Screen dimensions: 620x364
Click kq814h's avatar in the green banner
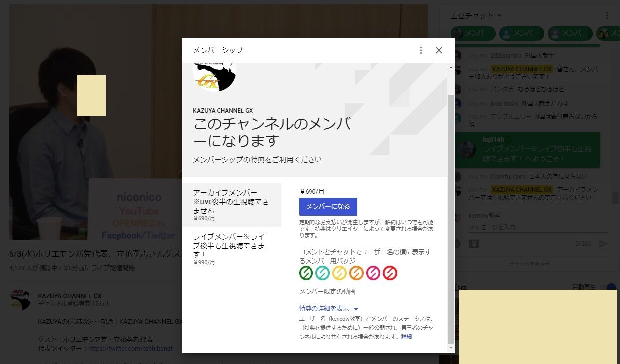(x=467, y=149)
